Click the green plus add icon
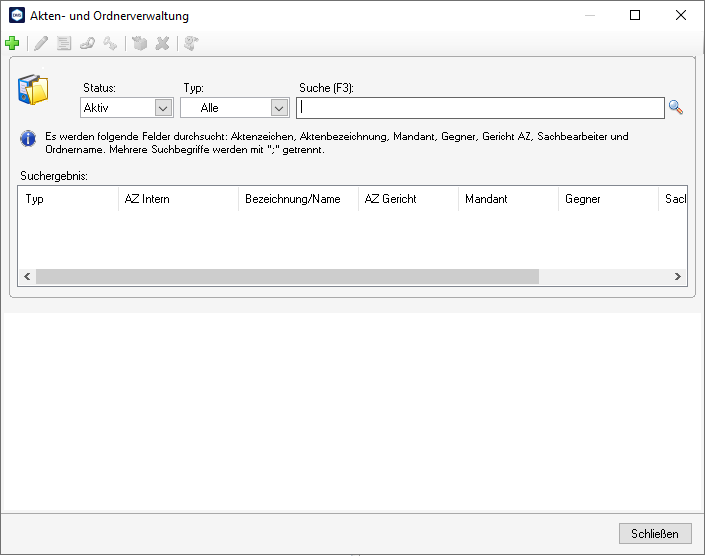 pyautogui.click(x=12, y=43)
